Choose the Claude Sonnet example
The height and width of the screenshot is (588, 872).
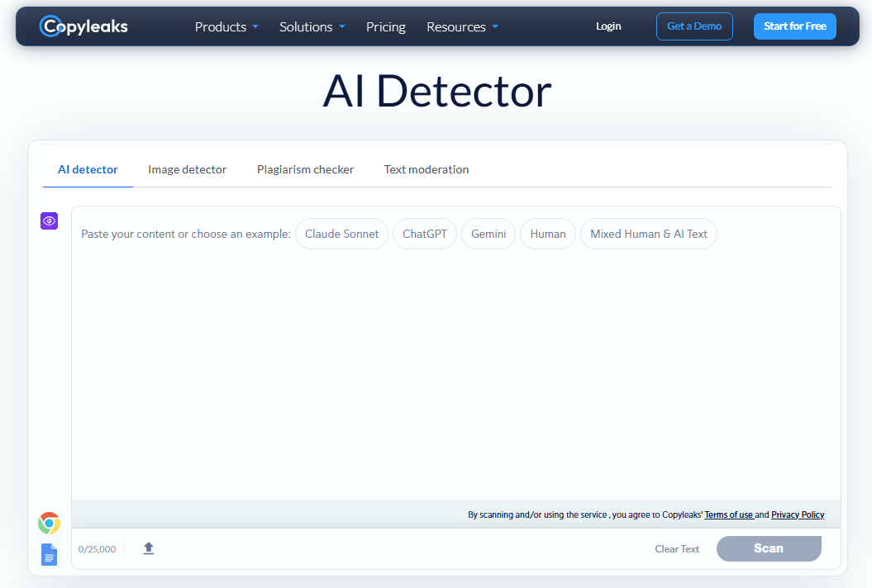click(x=341, y=234)
